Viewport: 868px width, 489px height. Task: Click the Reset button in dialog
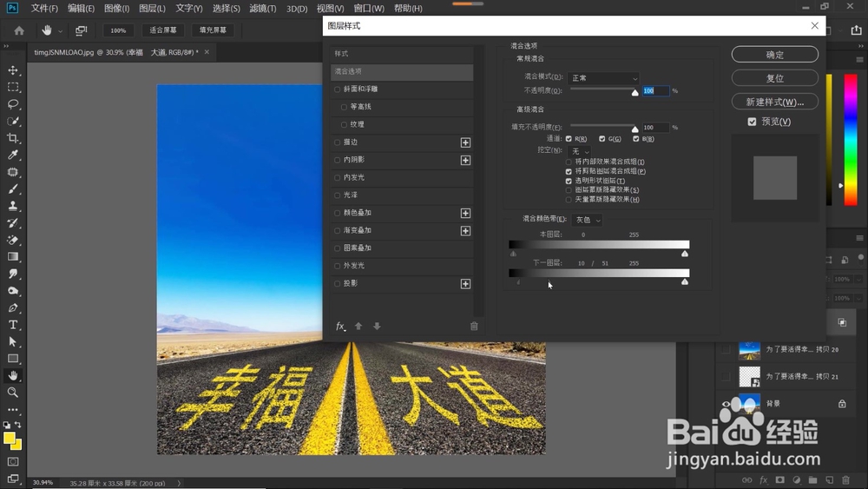pyautogui.click(x=775, y=78)
